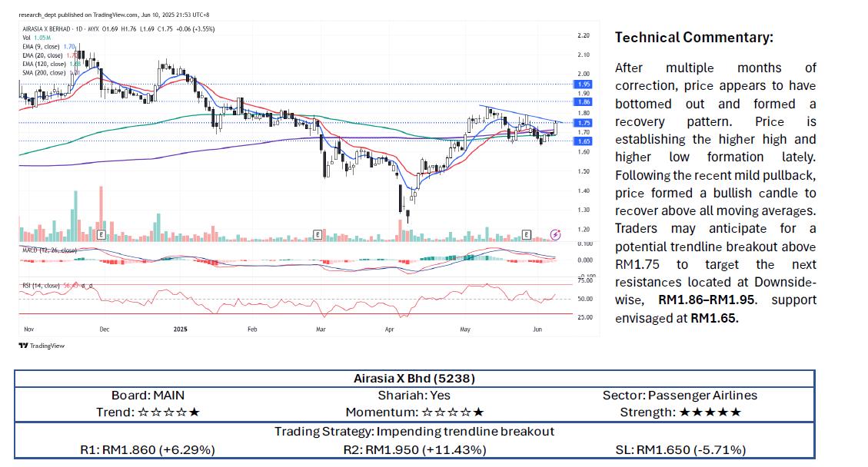The height and width of the screenshot is (467, 868).
Task: Click the 25.00 RSI axis label
Action: 585,317
